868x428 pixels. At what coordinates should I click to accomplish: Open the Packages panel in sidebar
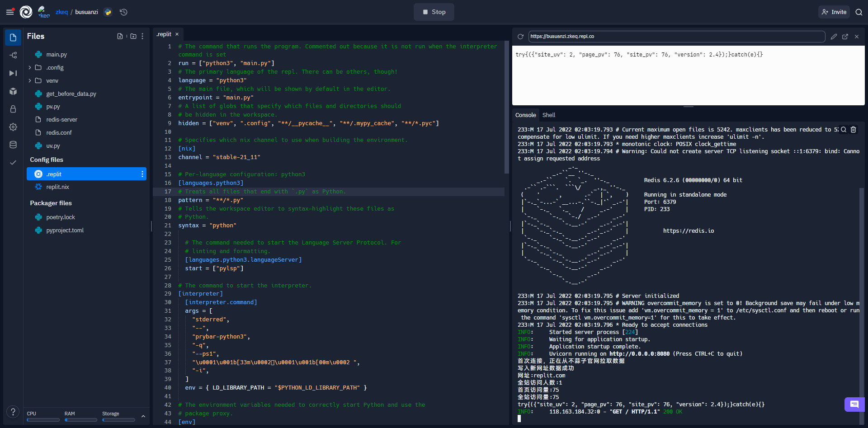pos(13,91)
